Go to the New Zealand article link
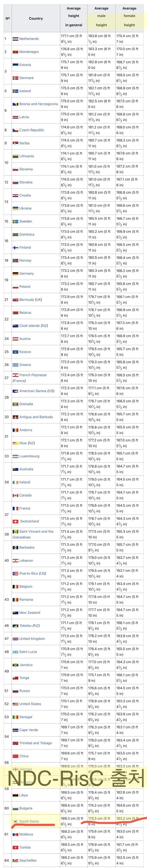Screen dimensions: 147x868 pyautogui.click(x=30, y=613)
